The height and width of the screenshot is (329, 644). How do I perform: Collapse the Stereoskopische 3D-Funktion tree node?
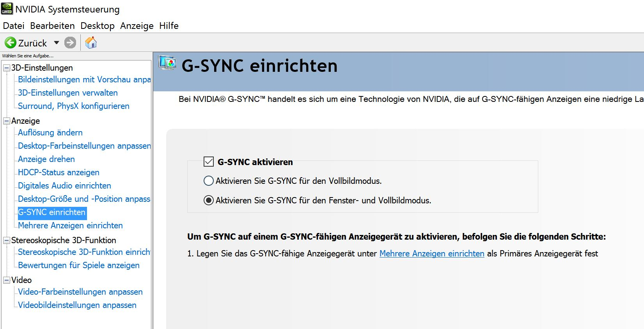coord(7,240)
